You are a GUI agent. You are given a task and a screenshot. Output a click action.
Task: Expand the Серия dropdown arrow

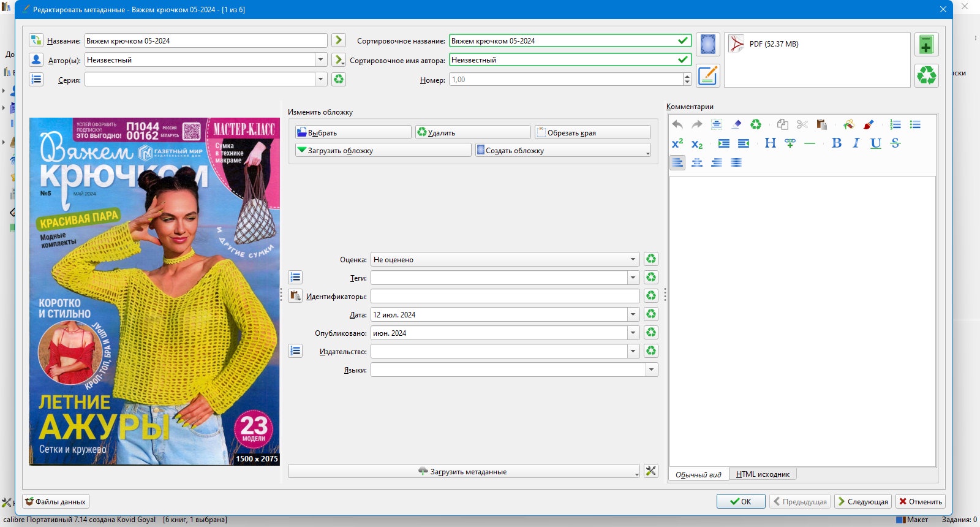(320, 79)
